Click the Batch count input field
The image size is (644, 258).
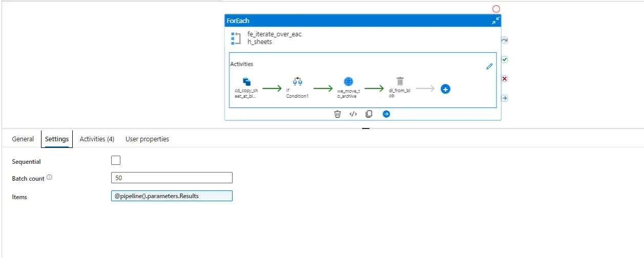click(172, 178)
